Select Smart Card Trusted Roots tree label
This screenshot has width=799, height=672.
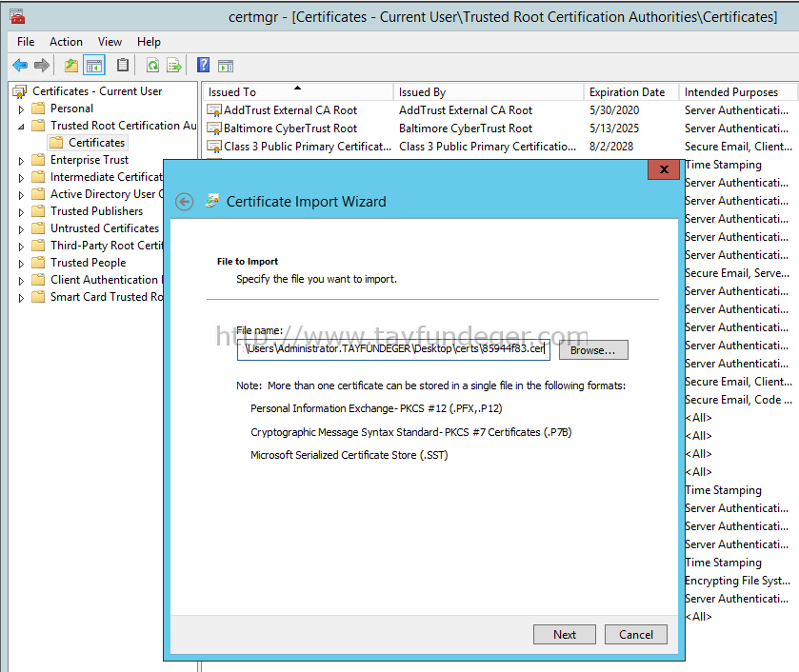(107, 297)
